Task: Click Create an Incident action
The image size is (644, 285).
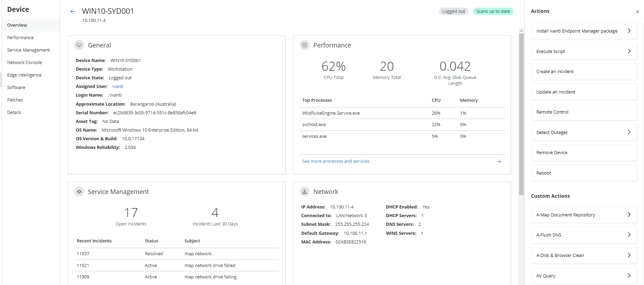Action: [584, 72]
